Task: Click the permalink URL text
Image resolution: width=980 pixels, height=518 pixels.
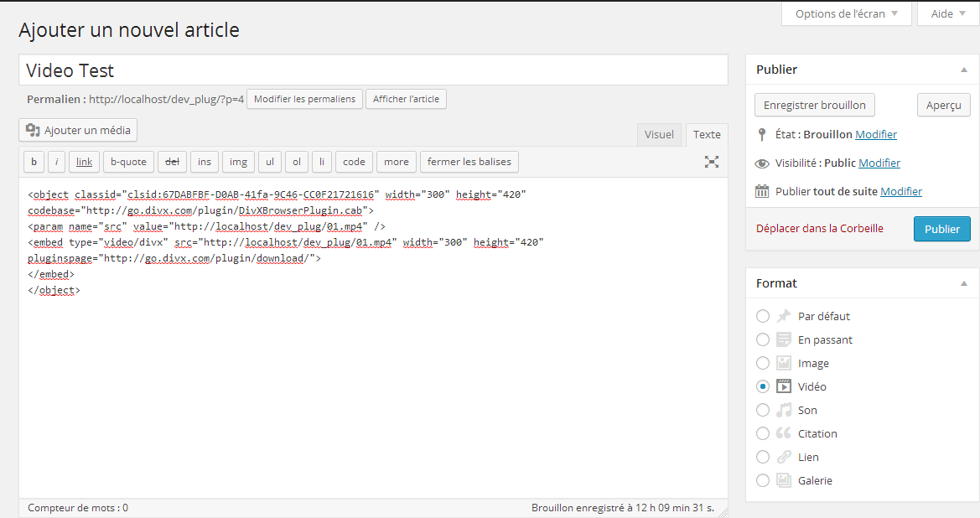Action: coord(166,99)
